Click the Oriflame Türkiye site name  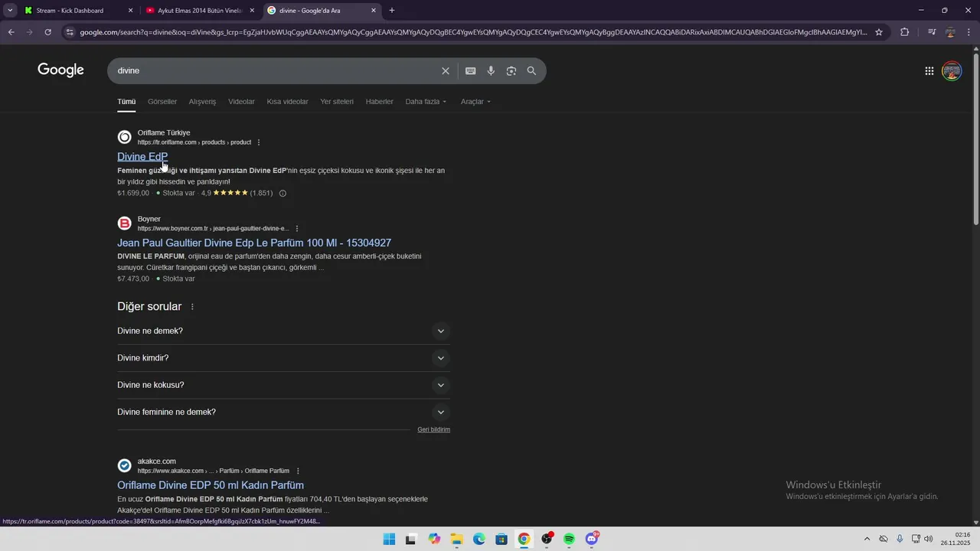(x=164, y=132)
